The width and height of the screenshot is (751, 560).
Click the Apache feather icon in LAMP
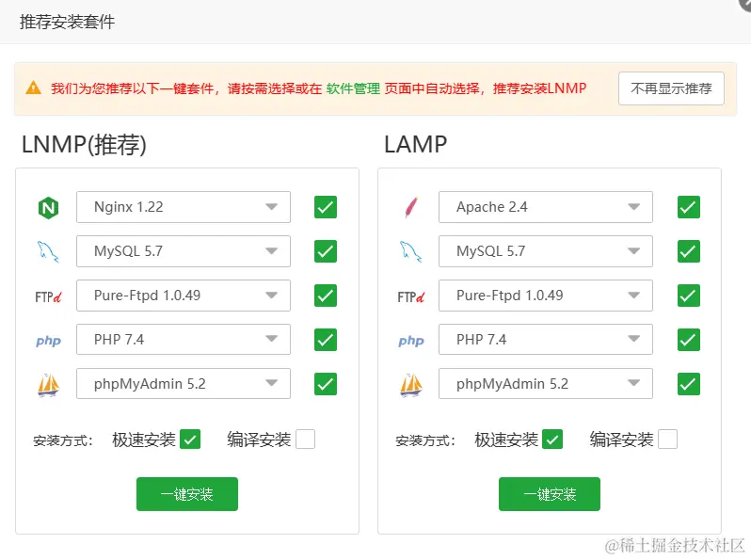click(411, 207)
